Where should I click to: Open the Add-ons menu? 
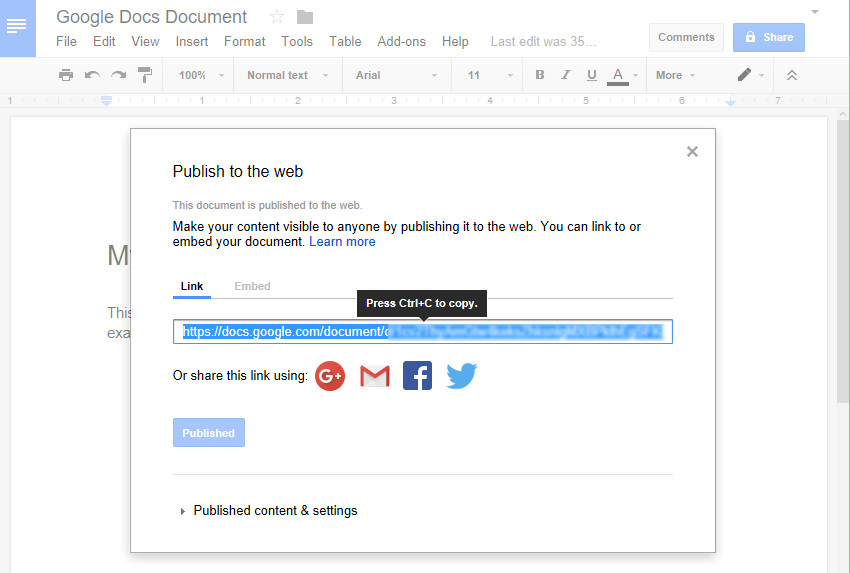tap(402, 42)
